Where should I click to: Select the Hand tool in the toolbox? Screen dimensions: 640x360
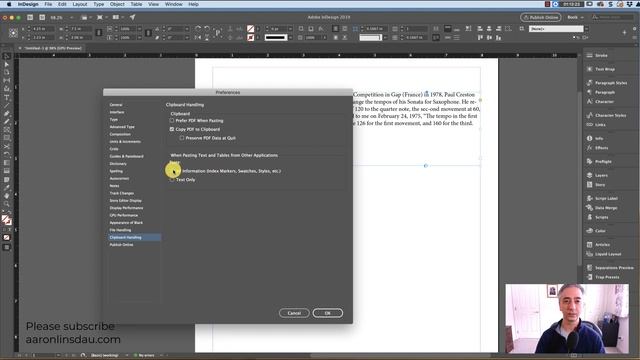[7, 196]
